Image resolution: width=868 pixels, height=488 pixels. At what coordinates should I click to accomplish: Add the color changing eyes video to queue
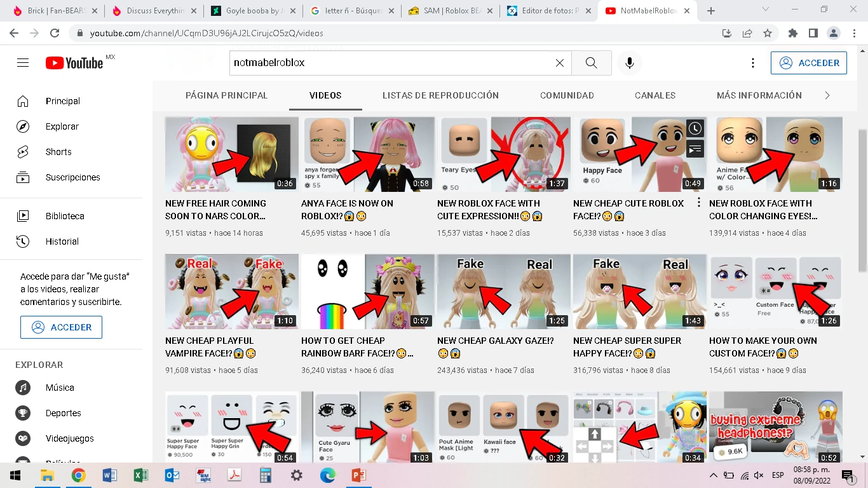click(x=695, y=149)
